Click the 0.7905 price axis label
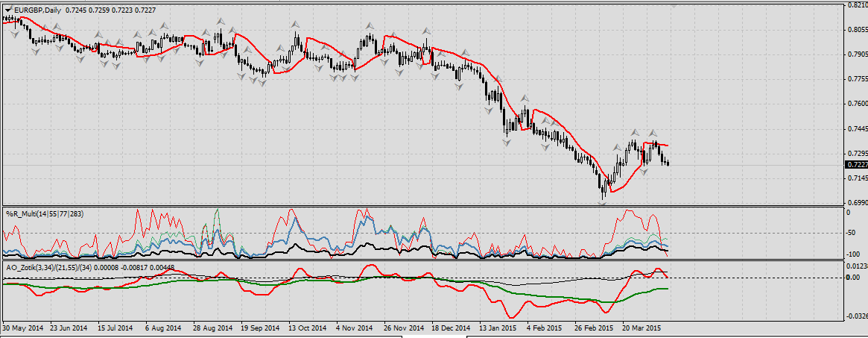 [x=857, y=54]
